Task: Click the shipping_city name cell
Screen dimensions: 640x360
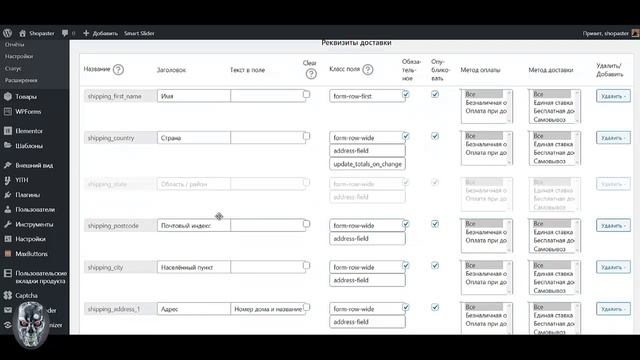Action: click(120, 267)
